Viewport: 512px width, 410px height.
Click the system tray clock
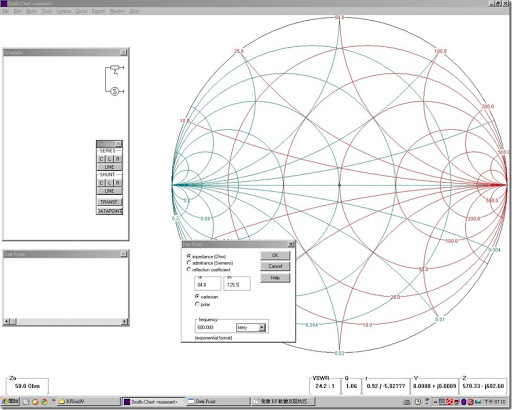pyautogui.click(x=495, y=402)
